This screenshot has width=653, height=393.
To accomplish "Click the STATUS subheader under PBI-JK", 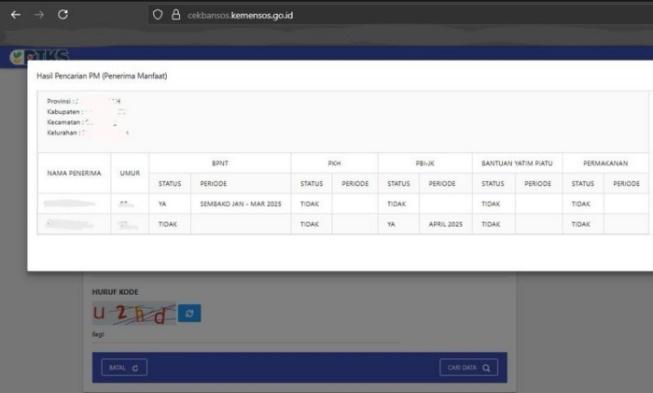I will pyautogui.click(x=399, y=184).
